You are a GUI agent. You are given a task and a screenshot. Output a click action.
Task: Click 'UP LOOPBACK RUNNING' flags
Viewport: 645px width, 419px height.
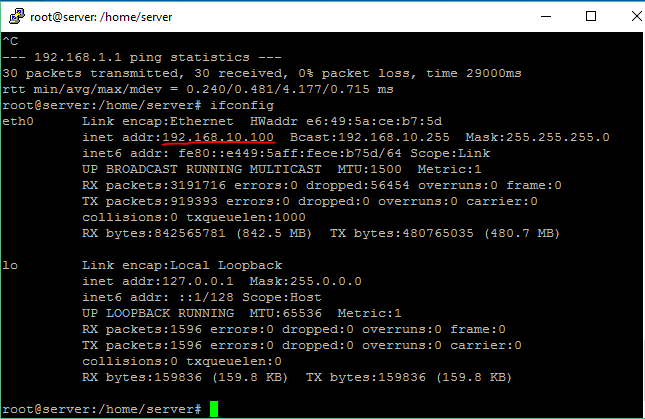click(x=158, y=313)
